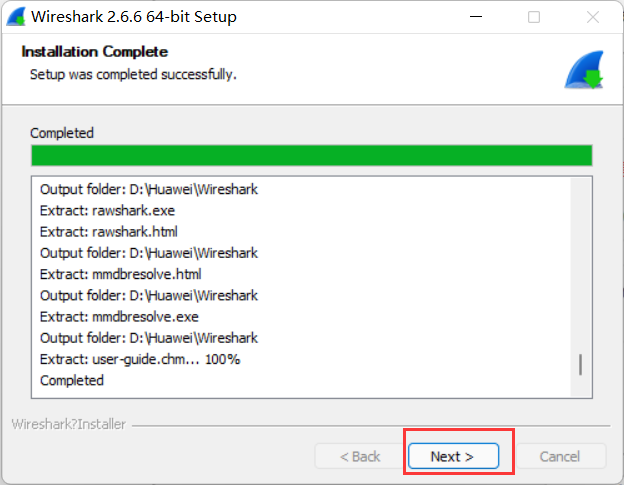Click the 'Installation Complete' heading
This screenshot has width=624, height=485.
tap(95, 52)
